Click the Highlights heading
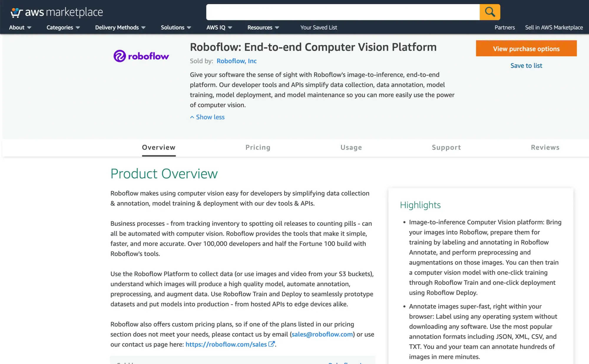Screen dimensions: 589x364 coord(420,205)
